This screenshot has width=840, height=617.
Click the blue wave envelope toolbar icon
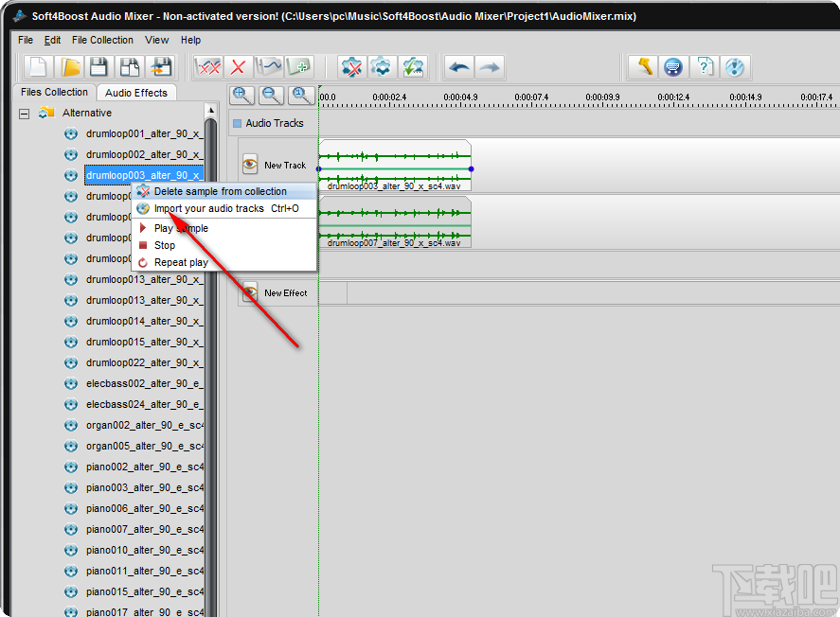(269, 67)
